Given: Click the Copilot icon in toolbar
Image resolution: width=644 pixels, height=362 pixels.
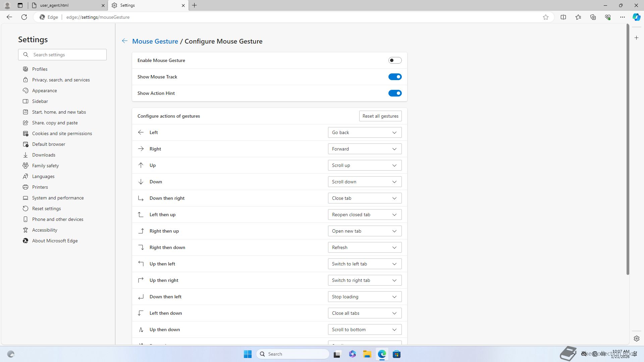Looking at the screenshot, I should [636, 17].
